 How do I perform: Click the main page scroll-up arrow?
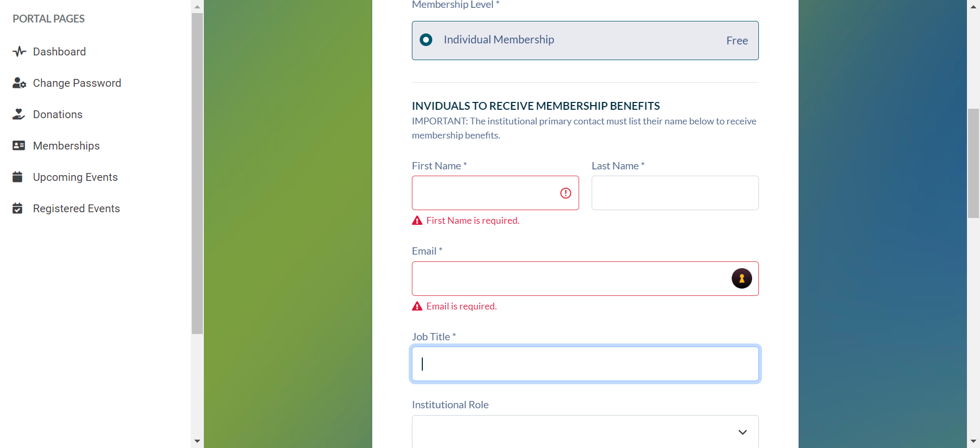[973, 7]
